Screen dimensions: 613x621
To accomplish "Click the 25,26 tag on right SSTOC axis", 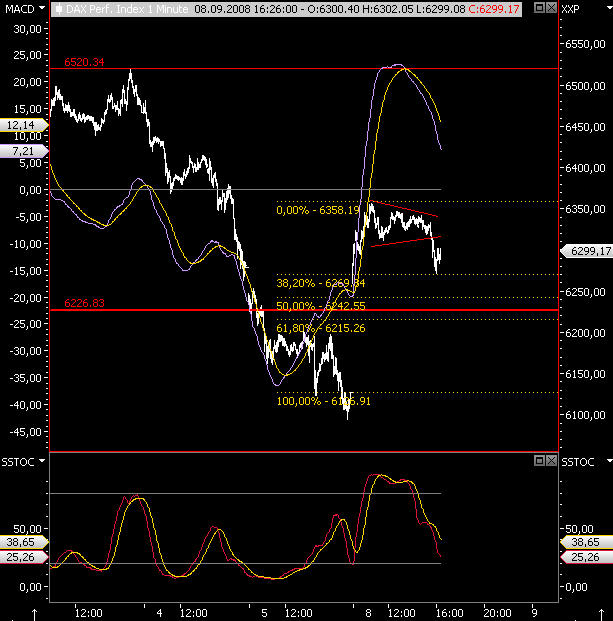I will point(587,557).
